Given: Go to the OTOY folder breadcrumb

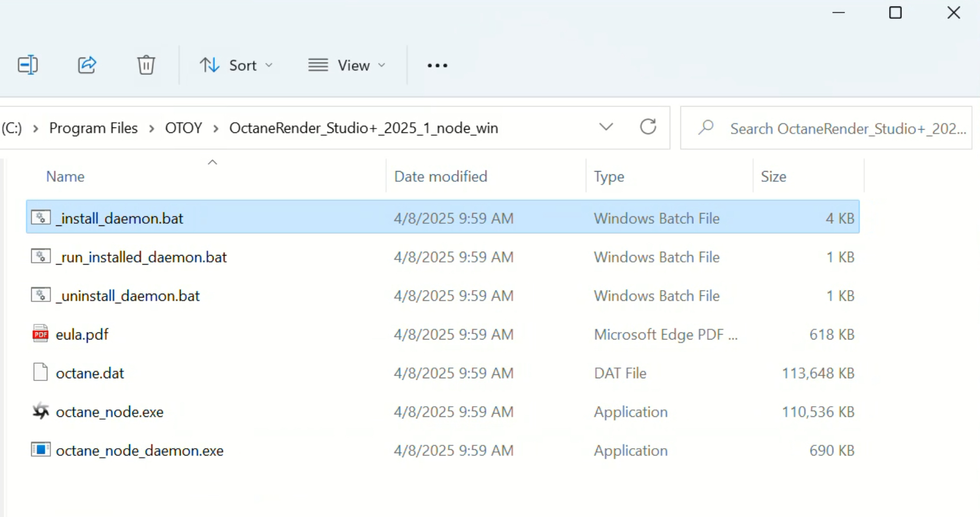Looking at the screenshot, I should tap(183, 128).
